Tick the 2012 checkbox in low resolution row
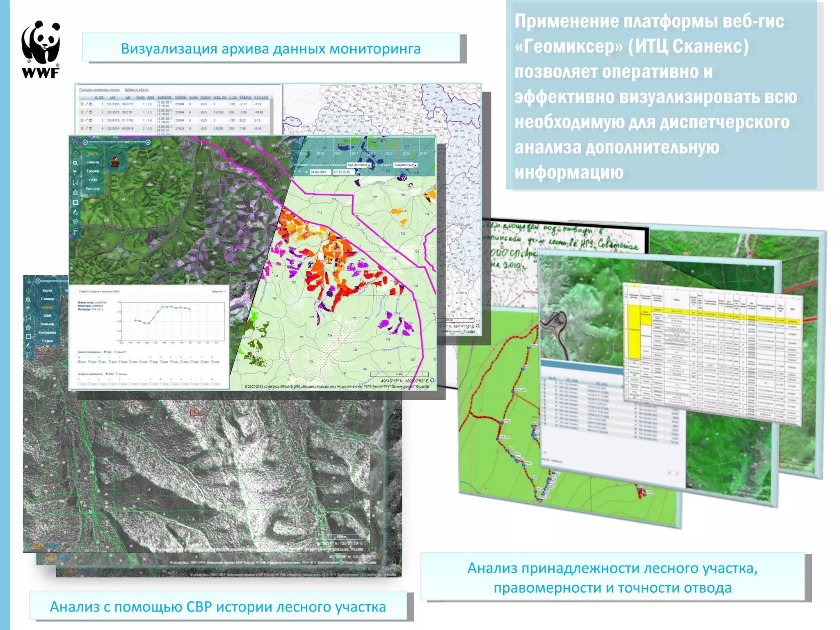Image resolution: width=840 pixels, height=630 pixels. point(90,362)
